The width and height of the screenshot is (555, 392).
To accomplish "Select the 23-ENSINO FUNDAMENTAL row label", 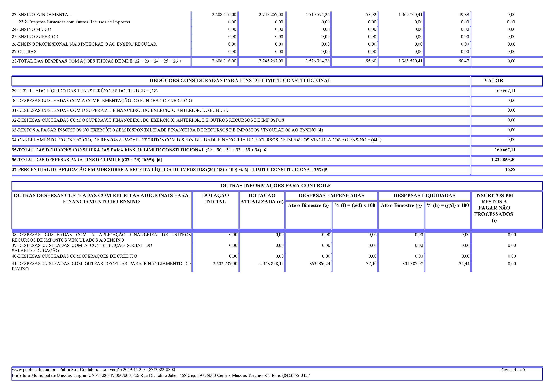I will click(x=41, y=14).
